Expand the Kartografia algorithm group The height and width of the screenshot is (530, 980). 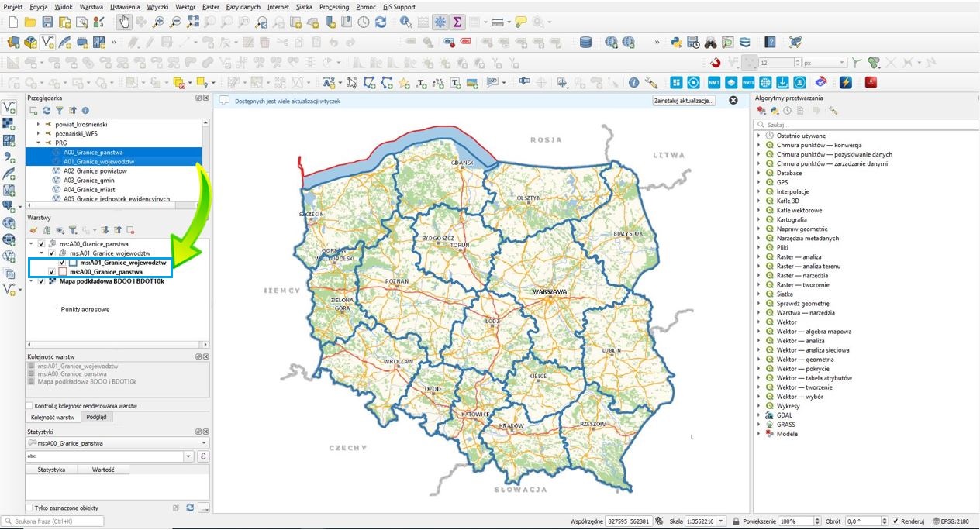point(759,219)
